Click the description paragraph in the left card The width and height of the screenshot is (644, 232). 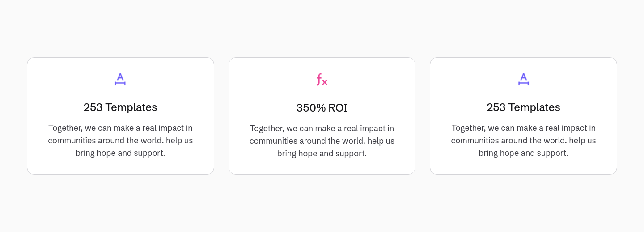pyautogui.click(x=120, y=141)
